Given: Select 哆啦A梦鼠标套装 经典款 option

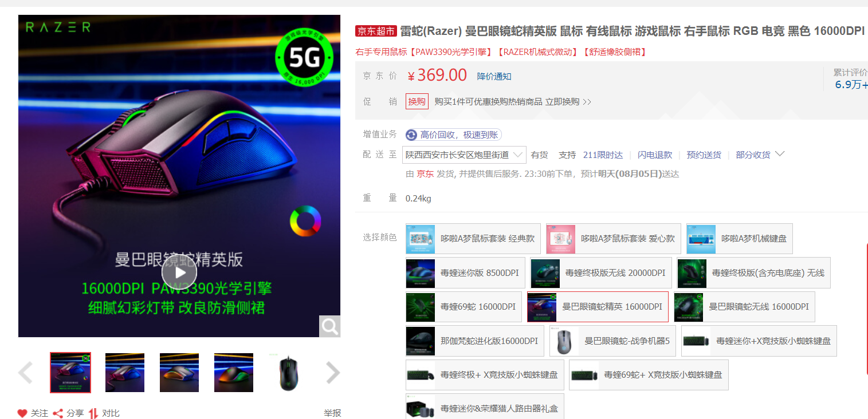Looking at the screenshot, I should coord(473,239).
